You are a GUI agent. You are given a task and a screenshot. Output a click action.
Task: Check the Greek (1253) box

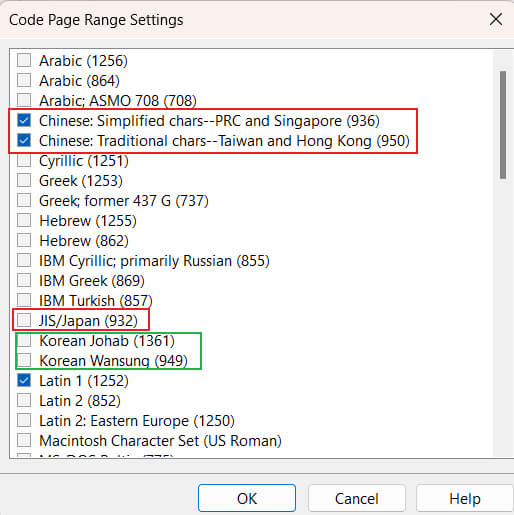tap(24, 181)
